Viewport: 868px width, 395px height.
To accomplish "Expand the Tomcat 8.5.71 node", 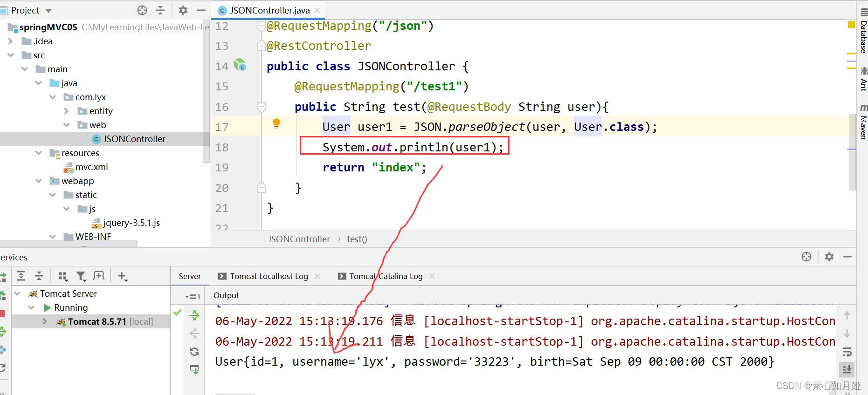I will pyautogui.click(x=45, y=321).
